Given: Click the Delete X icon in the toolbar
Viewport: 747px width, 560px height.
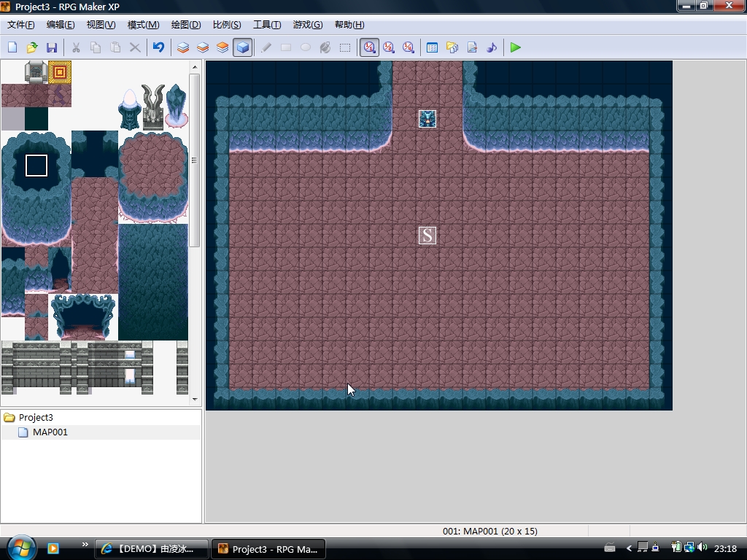Looking at the screenshot, I should point(135,47).
